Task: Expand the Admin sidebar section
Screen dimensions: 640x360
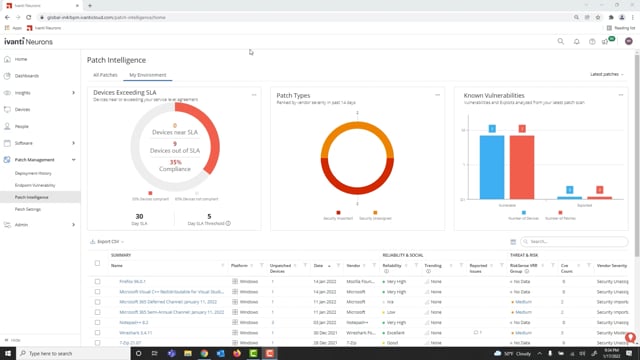Action: [x=73, y=224]
